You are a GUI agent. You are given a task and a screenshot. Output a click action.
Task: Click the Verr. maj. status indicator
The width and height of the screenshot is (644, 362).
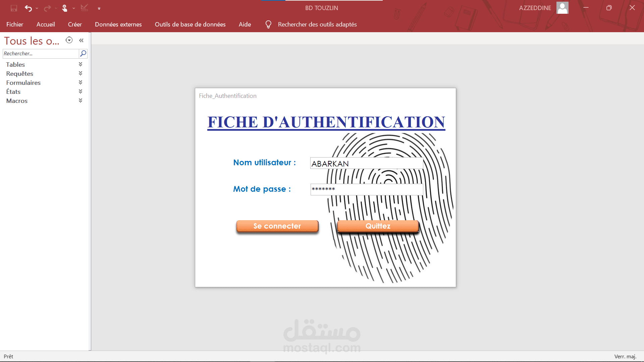point(625,356)
